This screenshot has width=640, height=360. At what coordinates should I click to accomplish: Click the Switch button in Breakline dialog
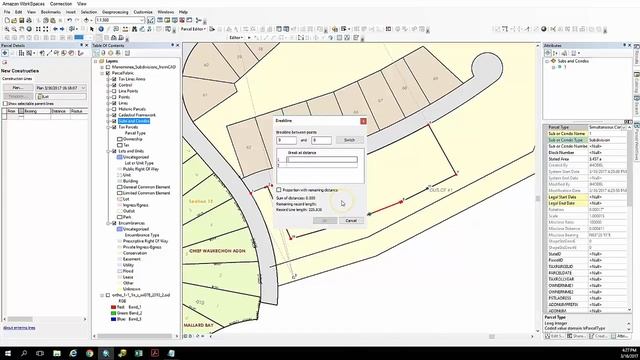[x=349, y=140]
